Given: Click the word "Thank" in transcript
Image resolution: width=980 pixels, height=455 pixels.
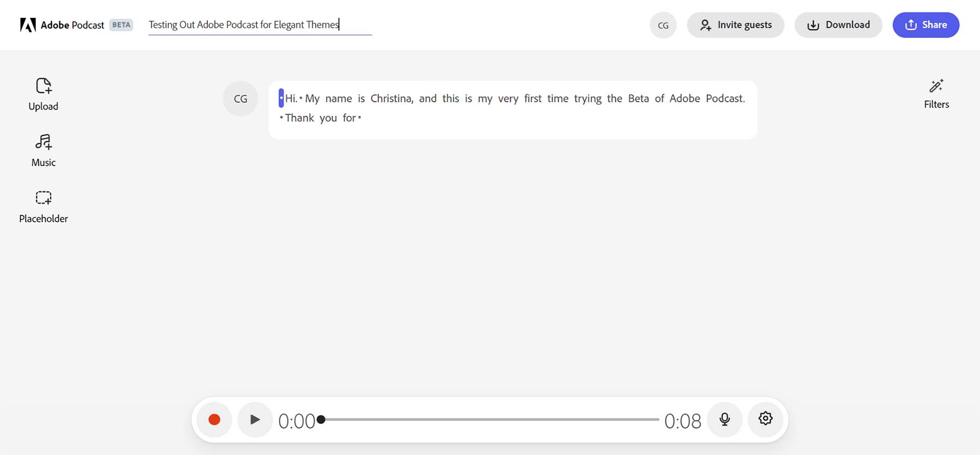Looking at the screenshot, I should [x=299, y=118].
